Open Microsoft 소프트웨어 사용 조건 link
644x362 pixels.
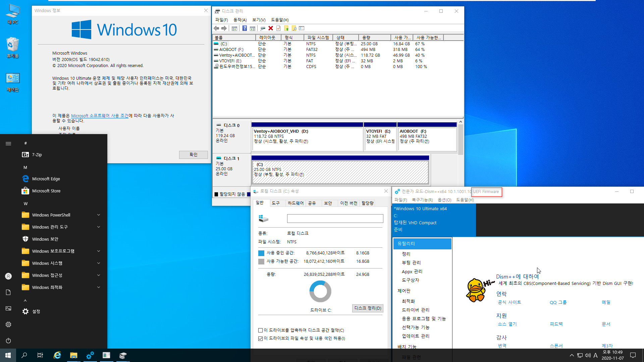[100, 116]
